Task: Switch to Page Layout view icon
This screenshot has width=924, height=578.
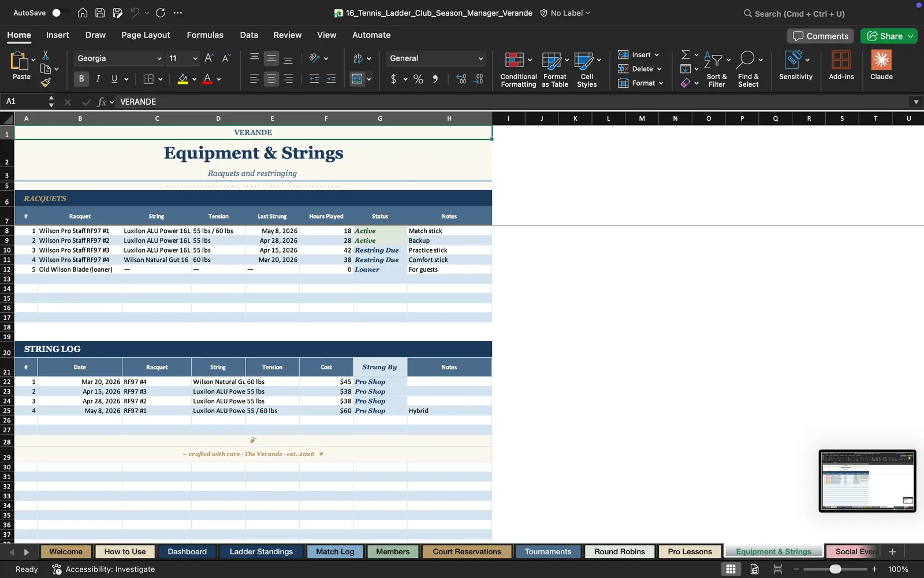Action: coord(754,569)
